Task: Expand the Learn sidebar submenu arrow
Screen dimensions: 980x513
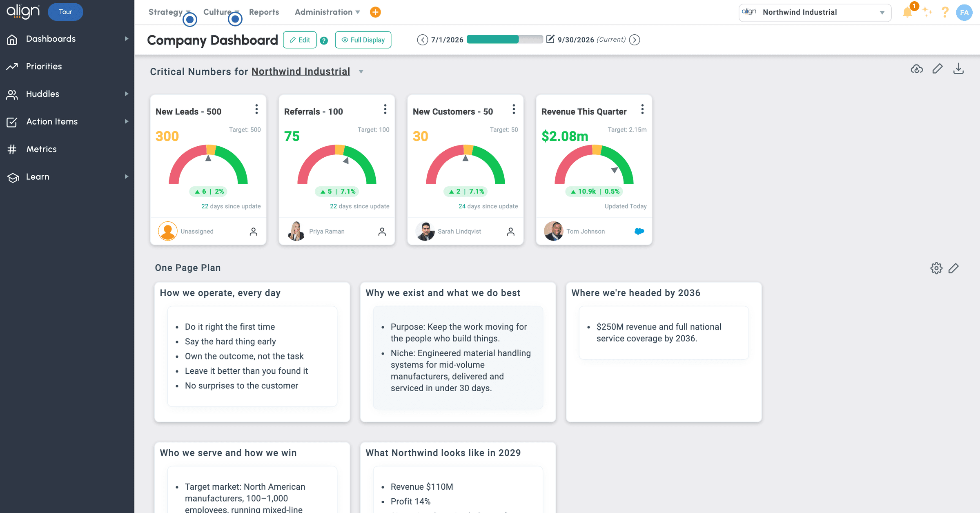Action: click(127, 177)
